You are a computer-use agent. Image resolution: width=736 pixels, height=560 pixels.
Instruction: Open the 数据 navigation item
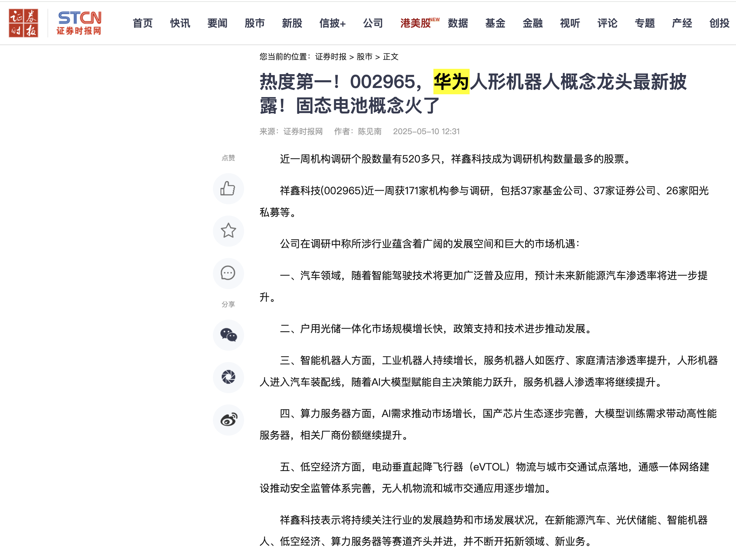coord(458,23)
